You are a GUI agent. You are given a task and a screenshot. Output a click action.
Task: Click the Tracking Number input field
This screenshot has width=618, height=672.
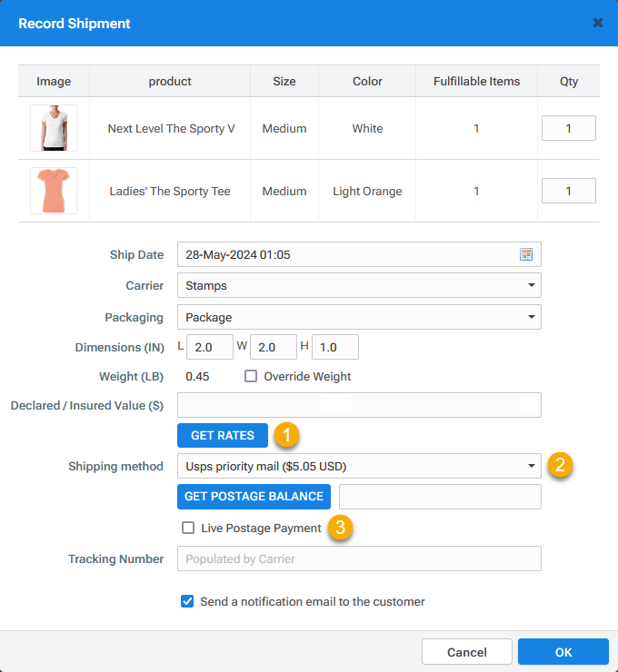[359, 558]
